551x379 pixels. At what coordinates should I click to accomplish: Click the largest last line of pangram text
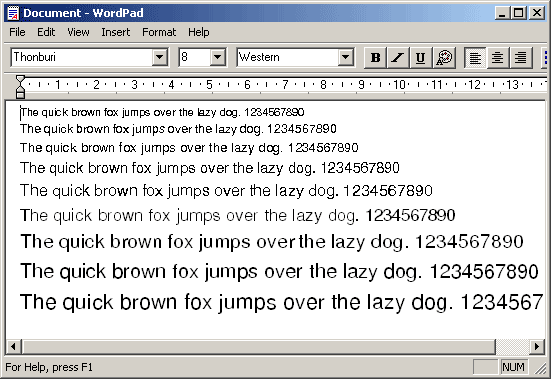(281, 302)
